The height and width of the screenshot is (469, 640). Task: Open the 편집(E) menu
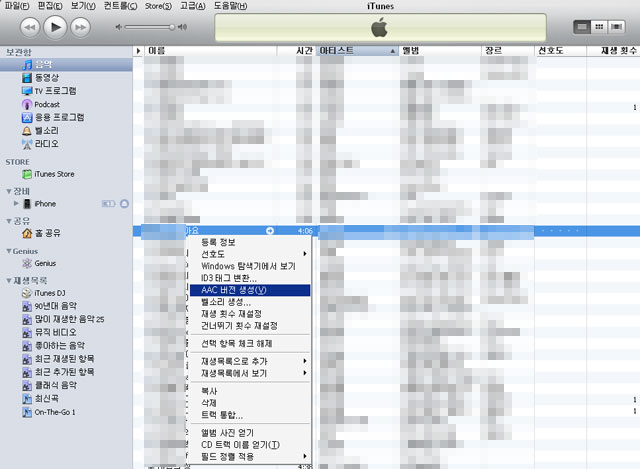click(50, 6)
